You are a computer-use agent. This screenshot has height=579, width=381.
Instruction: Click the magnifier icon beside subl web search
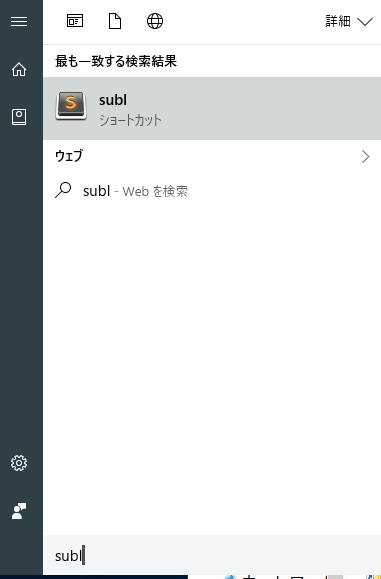pyautogui.click(x=63, y=191)
